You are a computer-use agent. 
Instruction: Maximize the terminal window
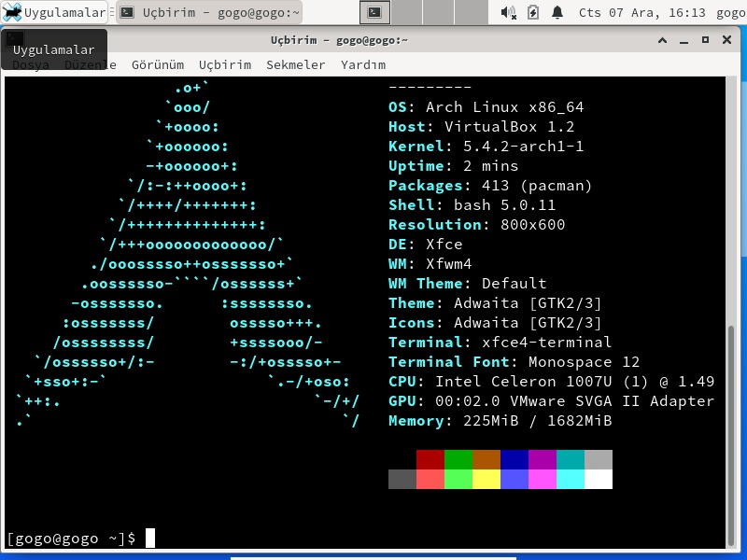[x=706, y=40]
